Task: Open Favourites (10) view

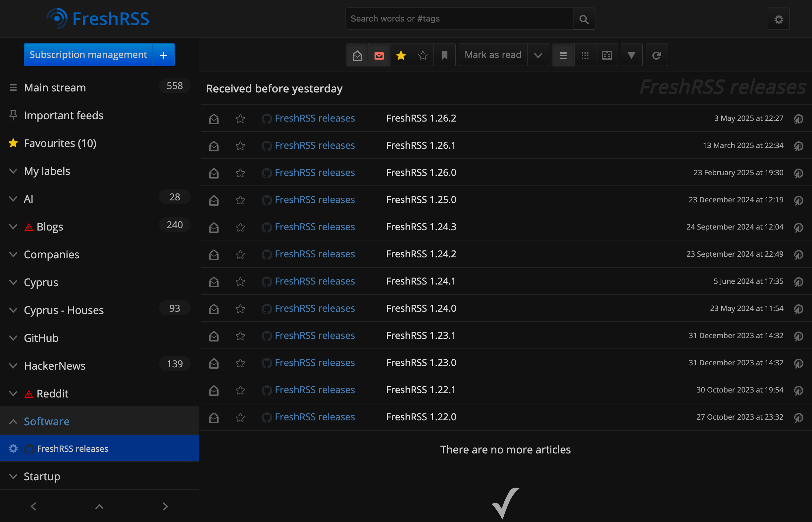Action: point(60,143)
